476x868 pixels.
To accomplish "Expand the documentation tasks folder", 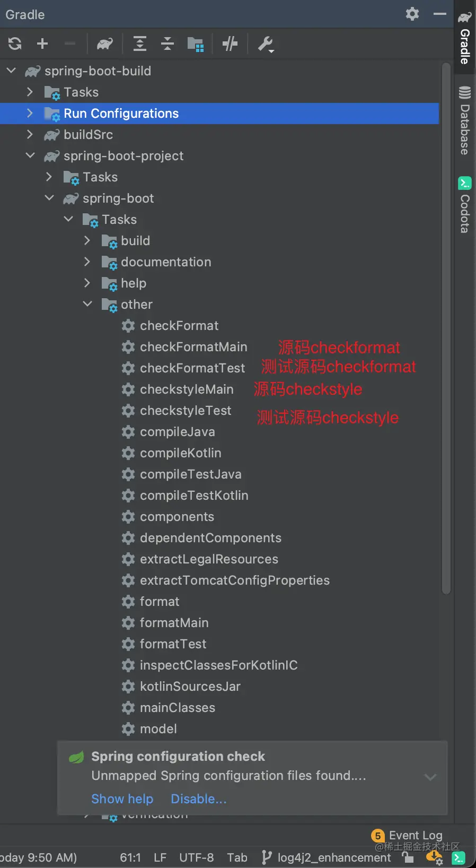I will click(x=87, y=262).
